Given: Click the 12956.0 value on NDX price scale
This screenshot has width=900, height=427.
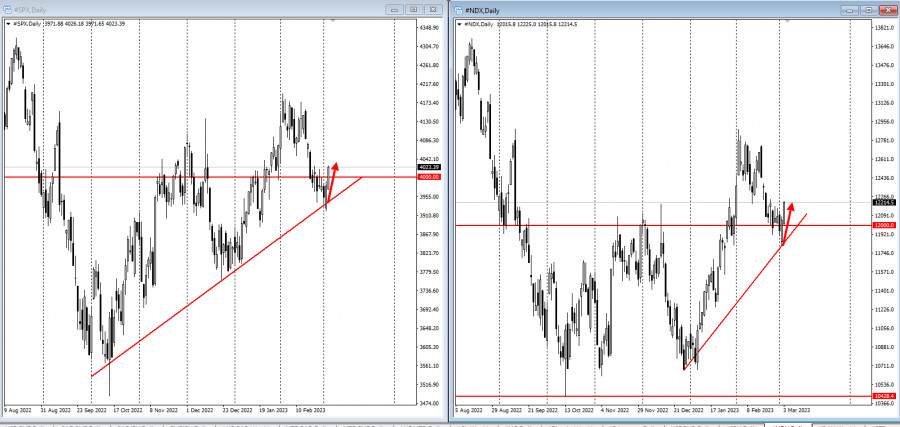Looking at the screenshot, I should pyautogui.click(x=883, y=122).
